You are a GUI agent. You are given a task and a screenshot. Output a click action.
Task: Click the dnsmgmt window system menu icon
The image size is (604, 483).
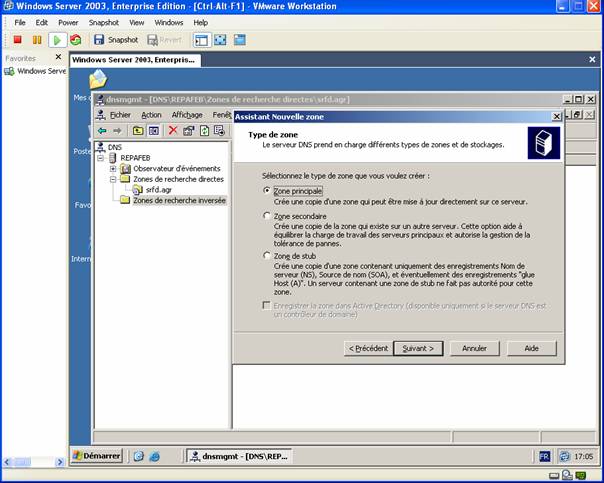100,100
